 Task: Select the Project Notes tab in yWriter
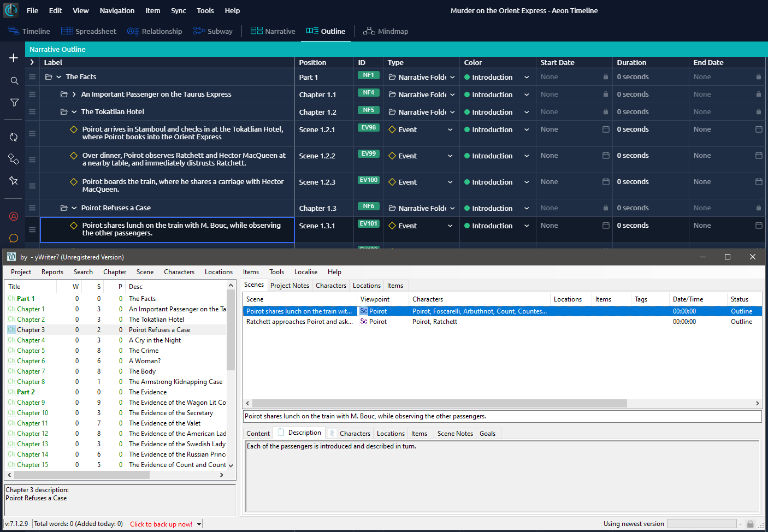(290, 286)
